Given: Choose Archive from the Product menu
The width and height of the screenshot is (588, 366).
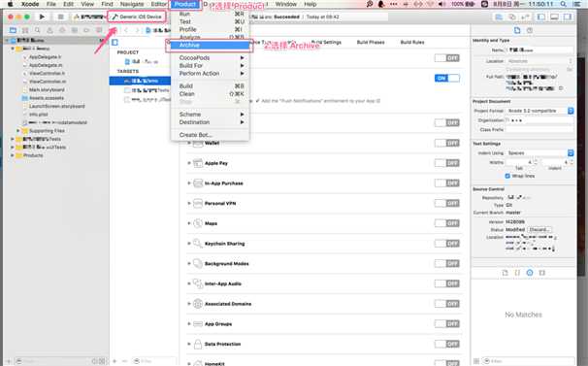Looking at the screenshot, I should pyautogui.click(x=210, y=45).
